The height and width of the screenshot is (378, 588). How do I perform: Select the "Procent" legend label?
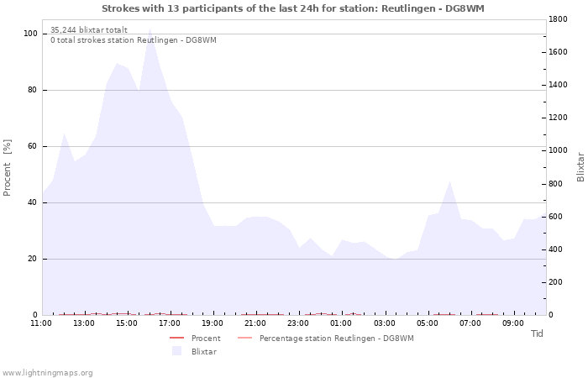[x=206, y=339]
